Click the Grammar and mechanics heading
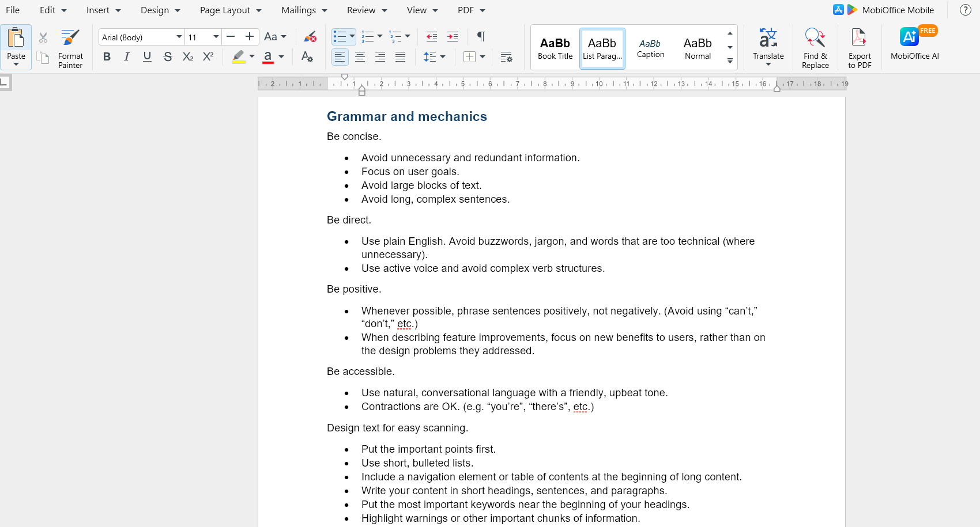Screen dimensions: 980x527 [406, 116]
